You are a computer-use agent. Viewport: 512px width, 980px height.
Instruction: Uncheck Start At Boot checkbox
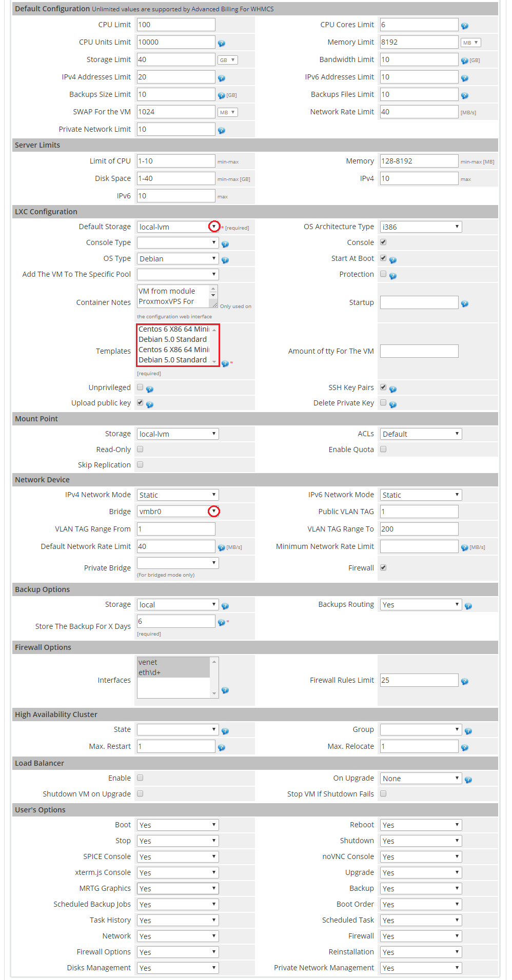pos(383,258)
